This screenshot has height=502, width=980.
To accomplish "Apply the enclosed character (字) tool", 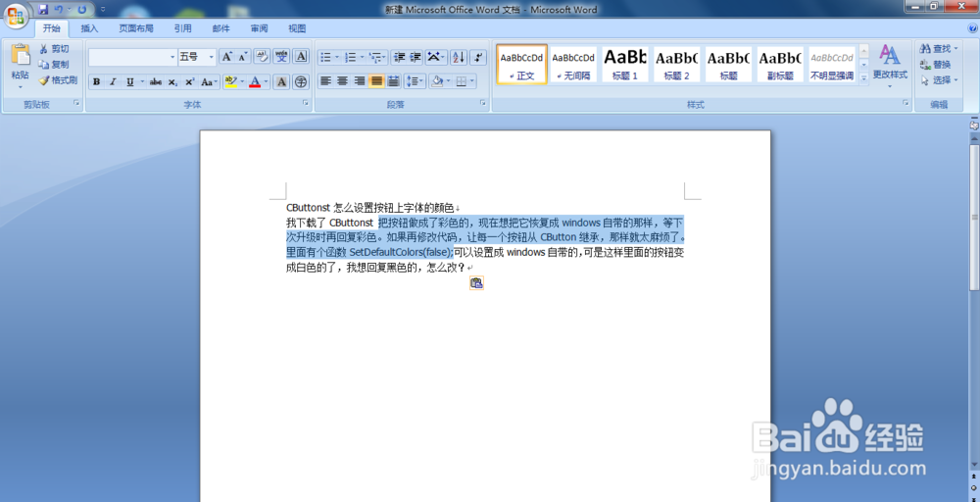I will [x=301, y=82].
